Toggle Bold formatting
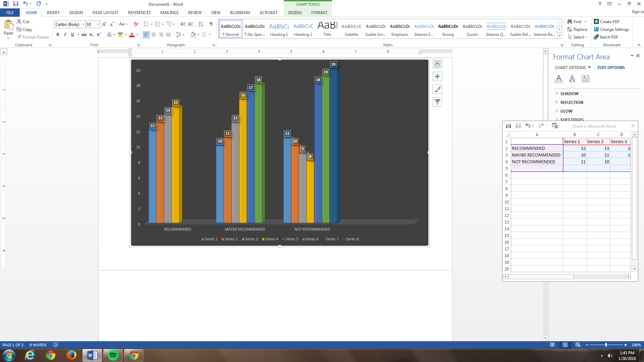Screen dimensions: 644x362 (x=58, y=35)
